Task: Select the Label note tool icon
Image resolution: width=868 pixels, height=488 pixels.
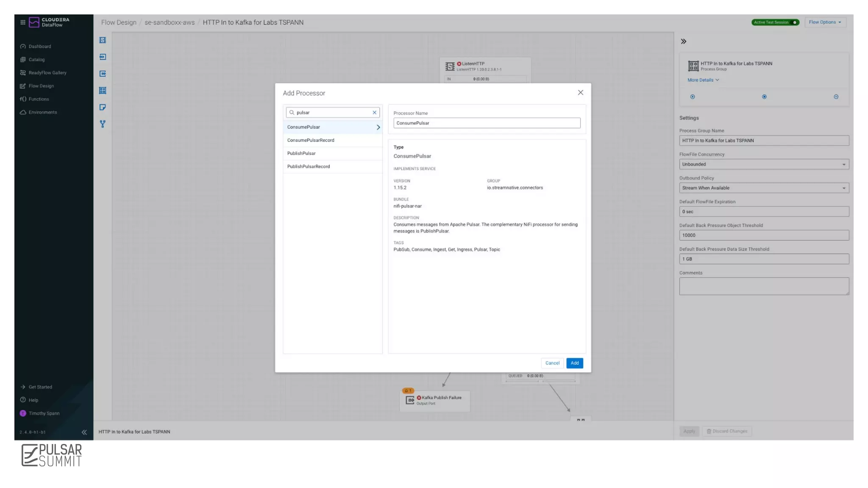Action: coord(103,107)
